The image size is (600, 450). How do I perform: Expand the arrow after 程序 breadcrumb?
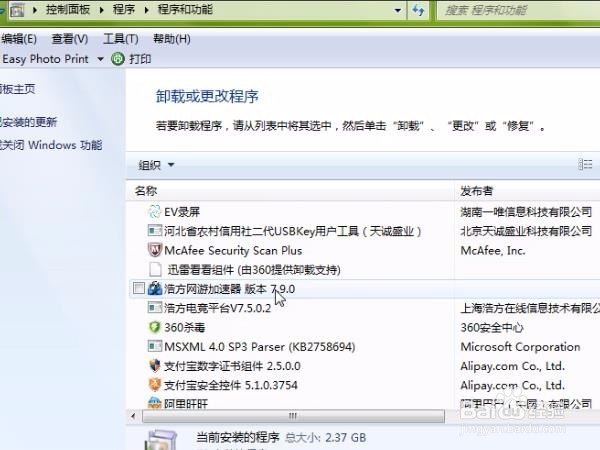[x=146, y=10]
